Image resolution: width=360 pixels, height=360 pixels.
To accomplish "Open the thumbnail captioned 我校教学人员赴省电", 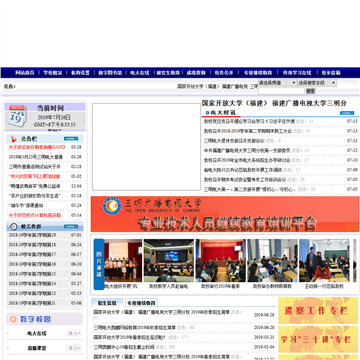I will 169,260.
